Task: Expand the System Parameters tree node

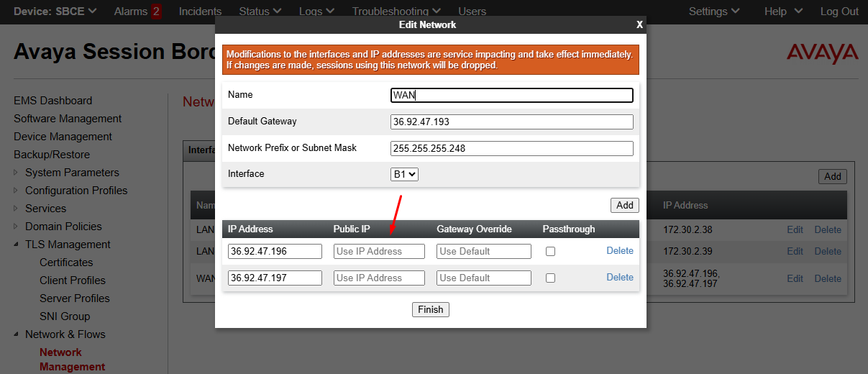Action: click(17, 173)
